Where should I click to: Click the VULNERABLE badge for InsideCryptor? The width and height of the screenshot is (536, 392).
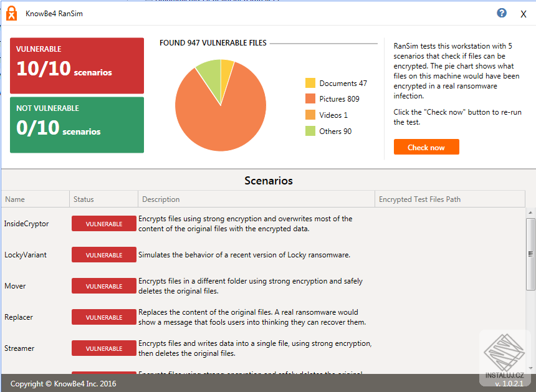pos(104,224)
